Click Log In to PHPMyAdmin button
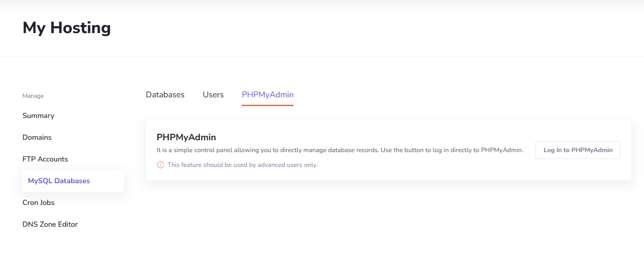The height and width of the screenshot is (280, 644). click(578, 150)
